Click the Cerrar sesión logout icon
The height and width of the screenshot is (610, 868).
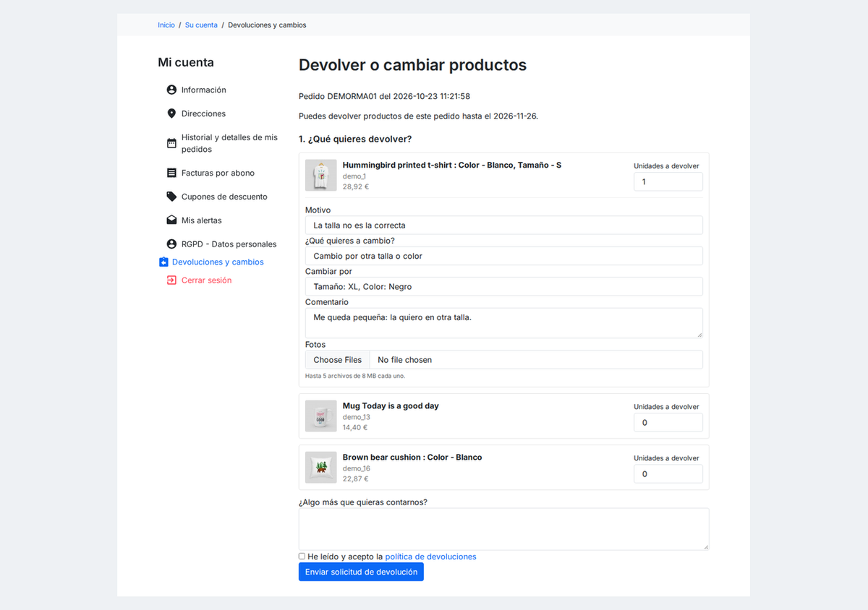tap(171, 280)
